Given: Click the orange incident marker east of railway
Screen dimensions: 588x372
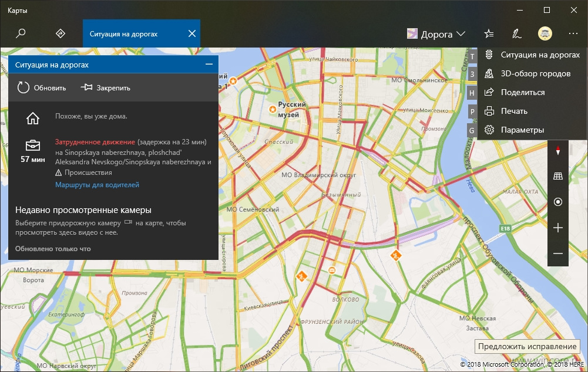Looking at the screenshot, I should (x=396, y=255).
